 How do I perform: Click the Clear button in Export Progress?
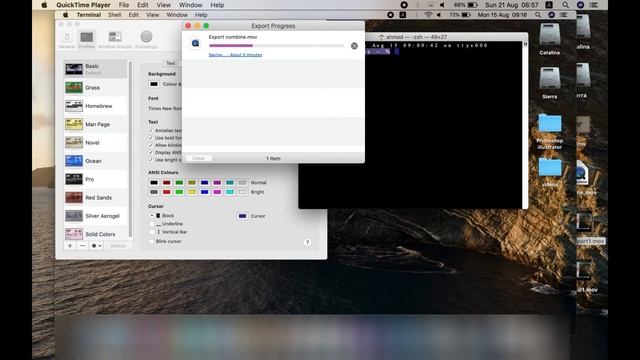click(199, 158)
